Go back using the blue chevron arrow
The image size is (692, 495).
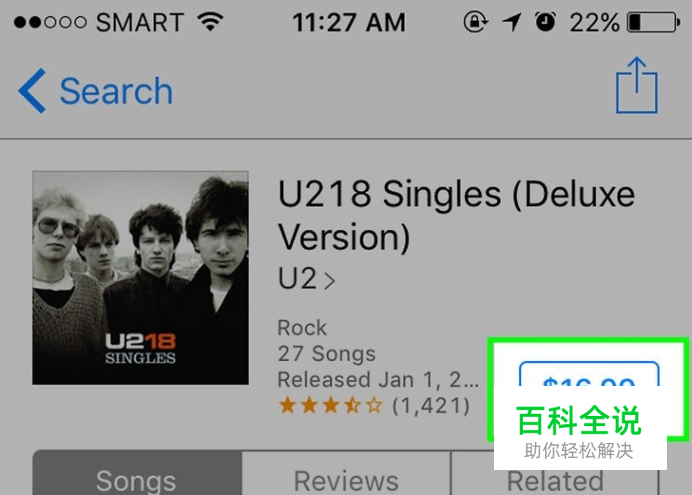(x=32, y=91)
